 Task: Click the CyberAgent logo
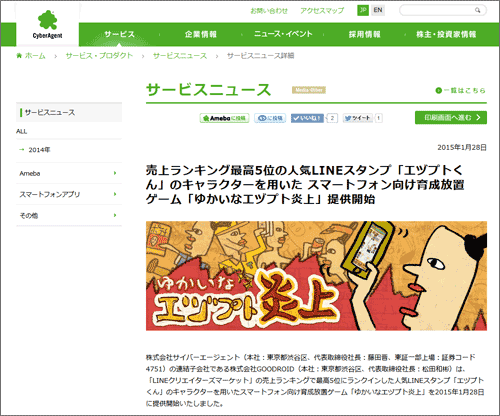point(47,24)
